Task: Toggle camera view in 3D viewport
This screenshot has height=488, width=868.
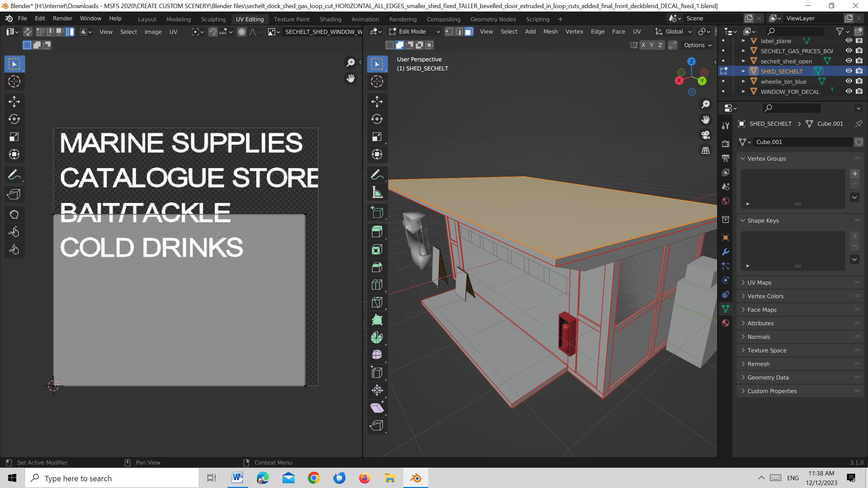Action: coord(706,135)
